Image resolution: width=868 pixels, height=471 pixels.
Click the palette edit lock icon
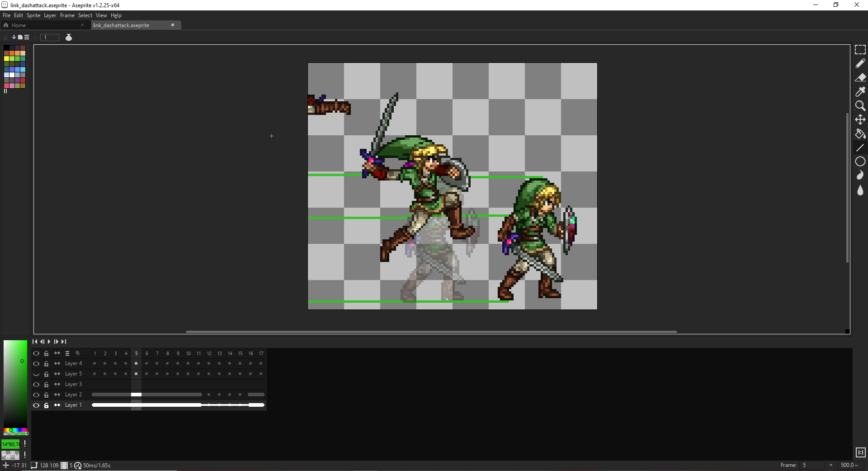point(6,37)
